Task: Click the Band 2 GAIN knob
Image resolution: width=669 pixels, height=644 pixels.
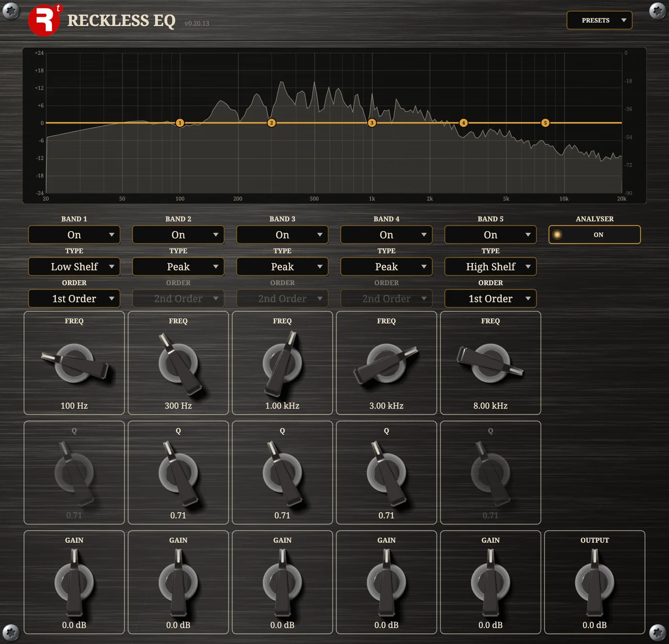Action: coord(178,582)
